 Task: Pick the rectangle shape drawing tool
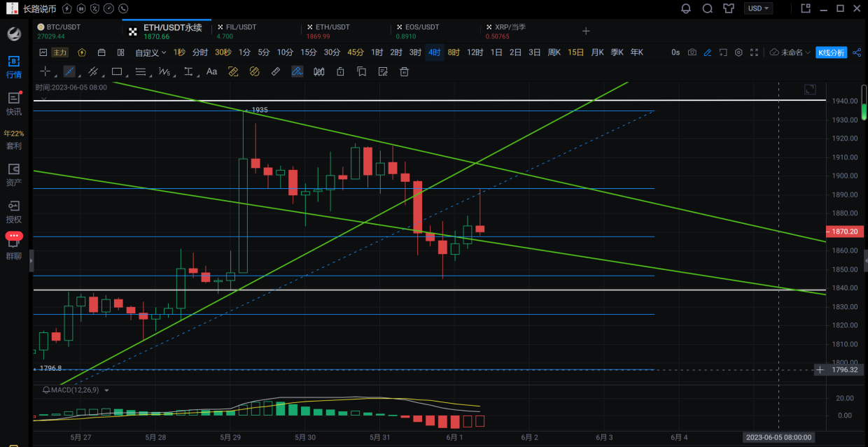click(x=117, y=71)
